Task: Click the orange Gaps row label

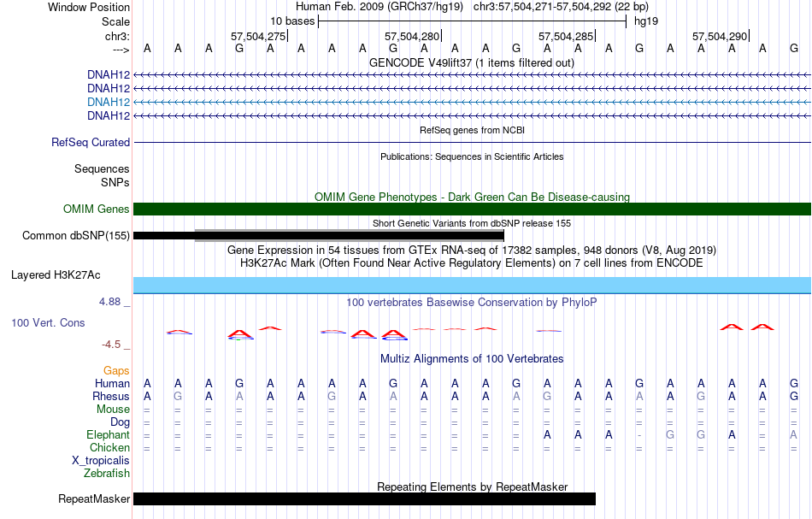Action: point(116,370)
